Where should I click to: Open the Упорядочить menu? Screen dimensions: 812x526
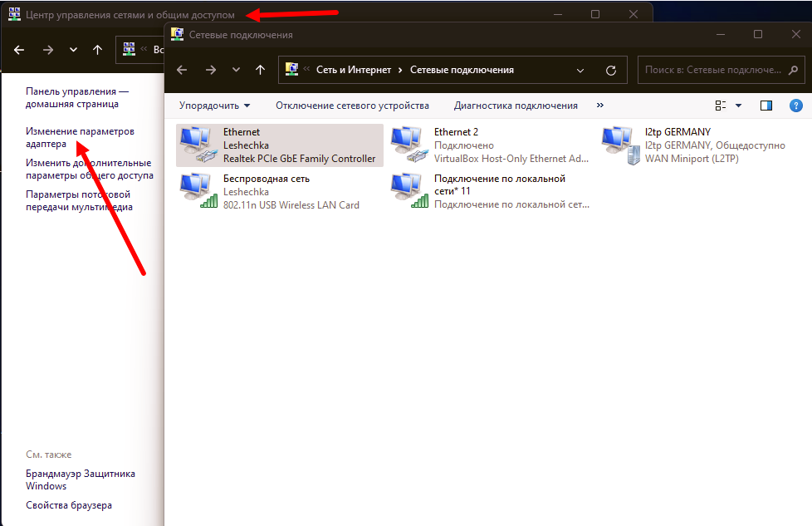(214, 106)
